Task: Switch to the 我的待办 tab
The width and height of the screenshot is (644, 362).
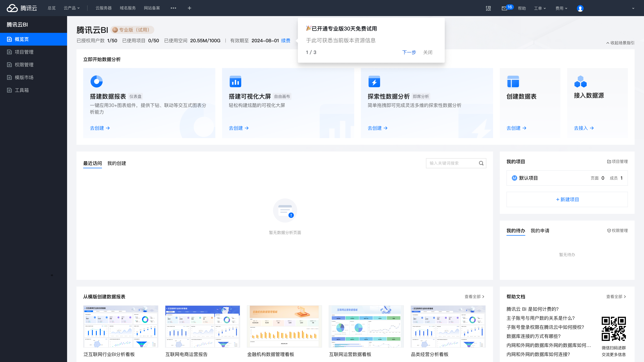Action: click(x=516, y=231)
